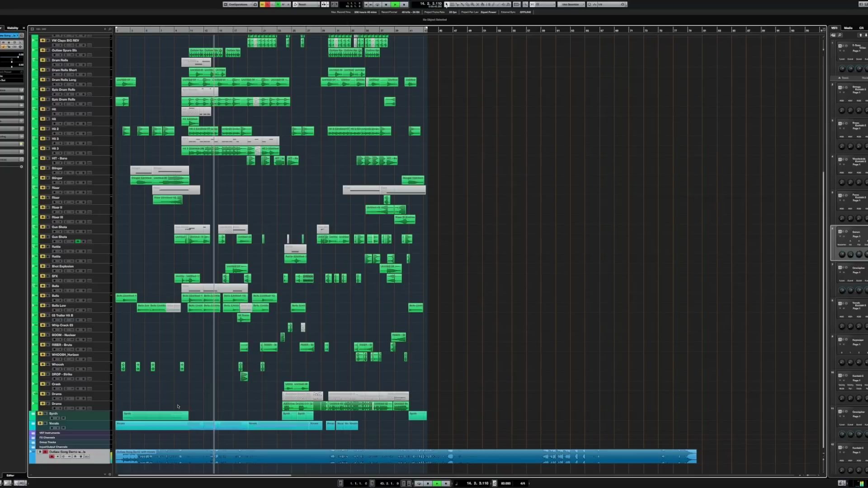Open the Use Quantize dropdown
The image size is (868, 488).
pos(571,5)
